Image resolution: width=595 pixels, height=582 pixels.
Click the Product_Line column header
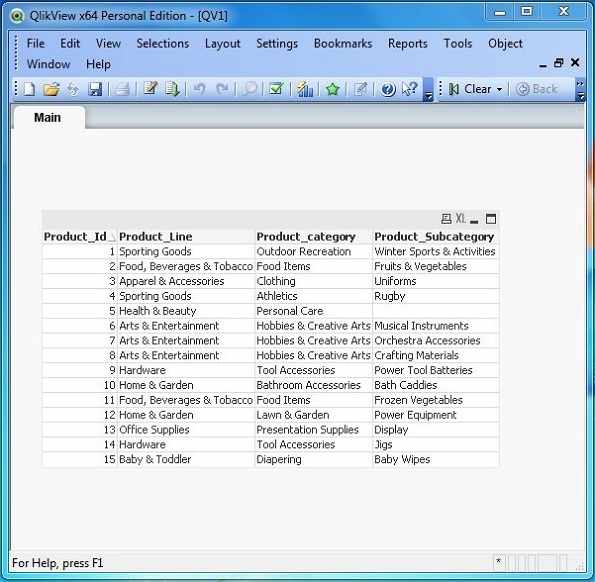186,237
